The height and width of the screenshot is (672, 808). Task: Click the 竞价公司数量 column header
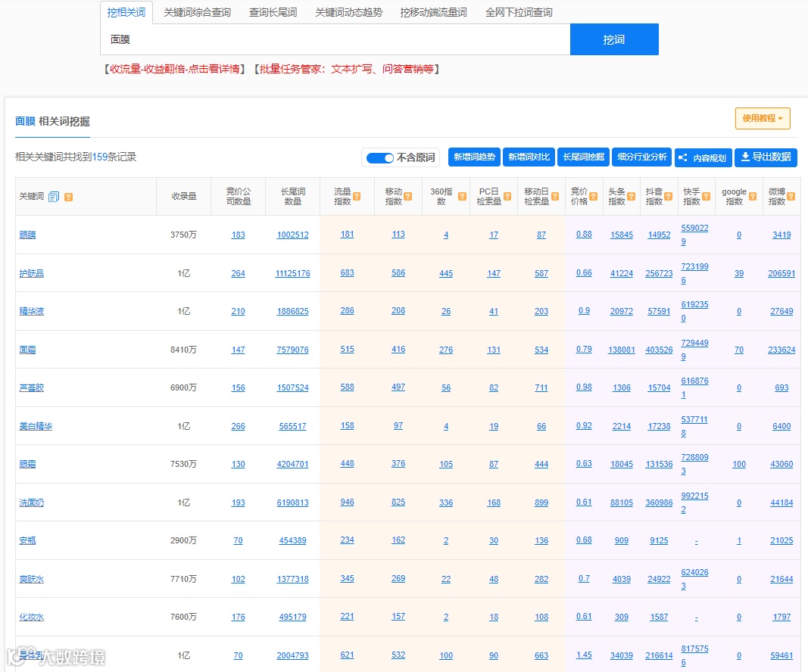click(239, 197)
